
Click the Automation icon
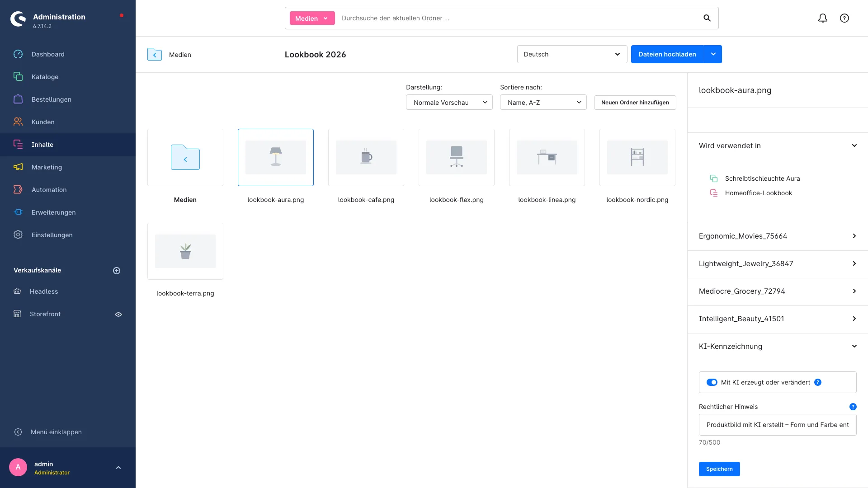(18, 190)
